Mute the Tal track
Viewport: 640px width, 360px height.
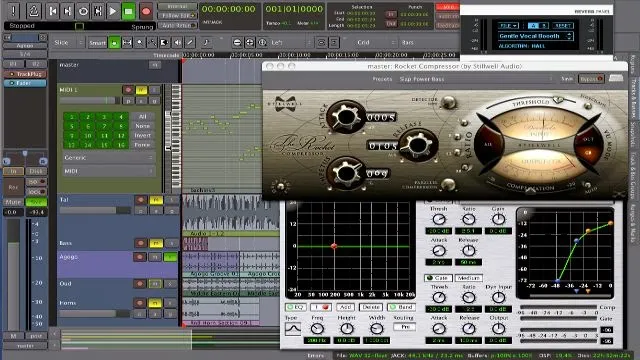[x=156, y=200]
